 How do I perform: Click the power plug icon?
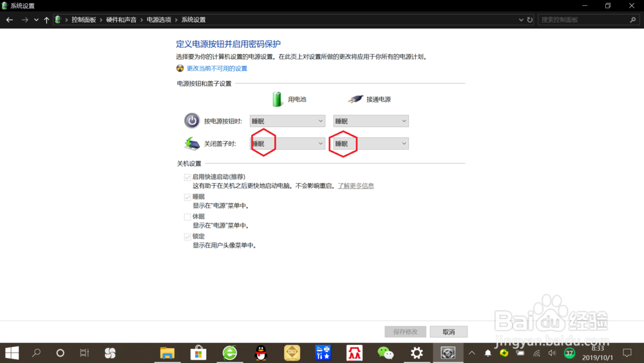click(x=355, y=99)
